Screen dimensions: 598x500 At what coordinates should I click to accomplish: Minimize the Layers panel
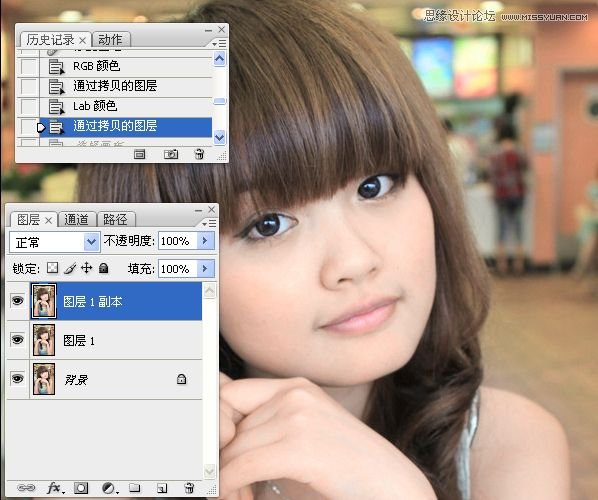pos(198,211)
